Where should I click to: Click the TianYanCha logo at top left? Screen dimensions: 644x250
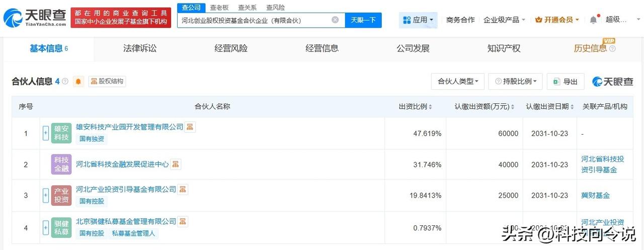35,18
